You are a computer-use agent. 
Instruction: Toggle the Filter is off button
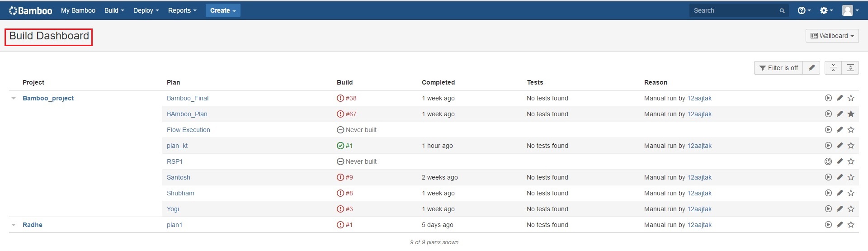pyautogui.click(x=778, y=68)
